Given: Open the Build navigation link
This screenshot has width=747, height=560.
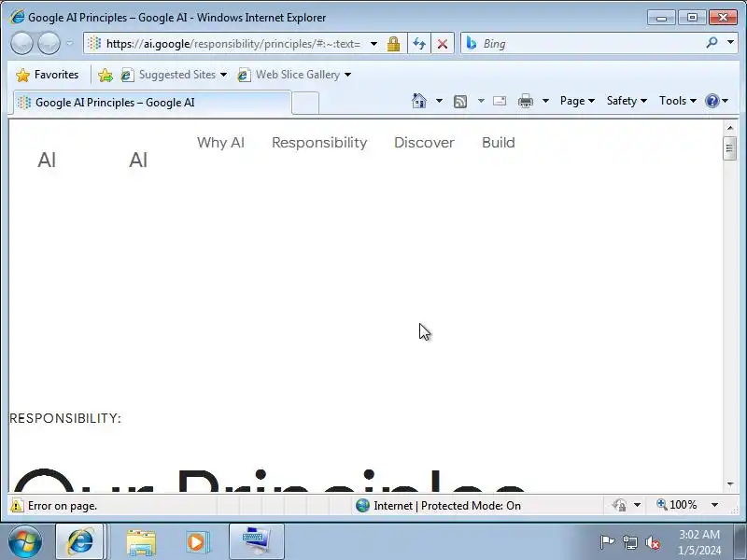Looking at the screenshot, I should (499, 143).
